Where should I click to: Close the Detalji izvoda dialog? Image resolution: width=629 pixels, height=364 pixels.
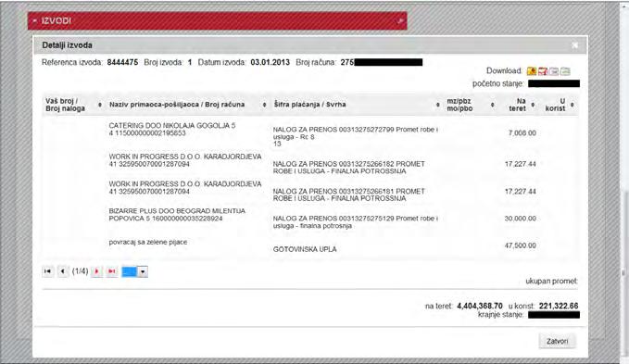575,45
